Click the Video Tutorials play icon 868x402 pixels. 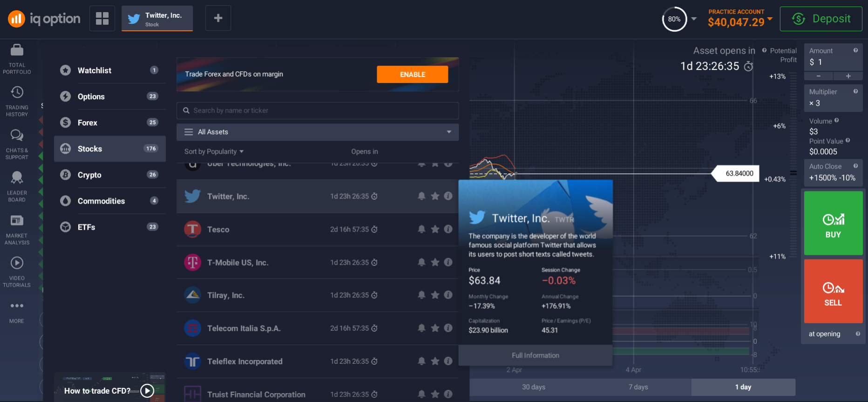point(17,263)
